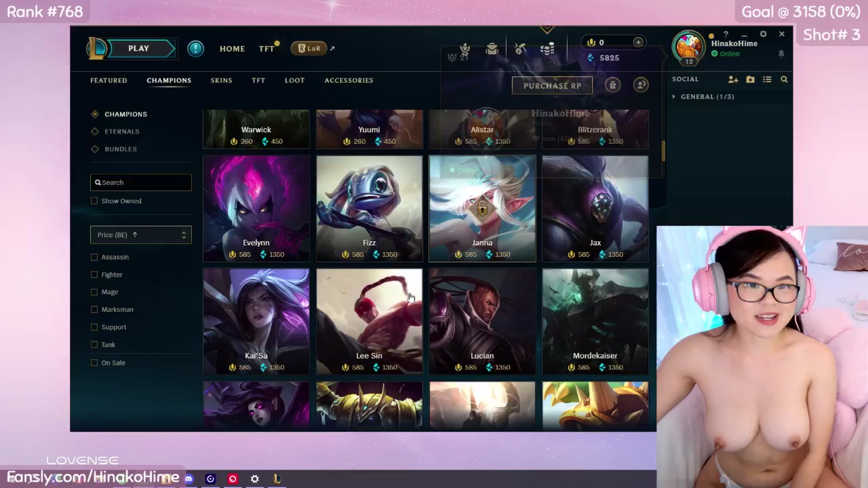The width and height of the screenshot is (868, 488).
Task: Select ETERNALS in the left sidebar
Action: click(122, 131)
